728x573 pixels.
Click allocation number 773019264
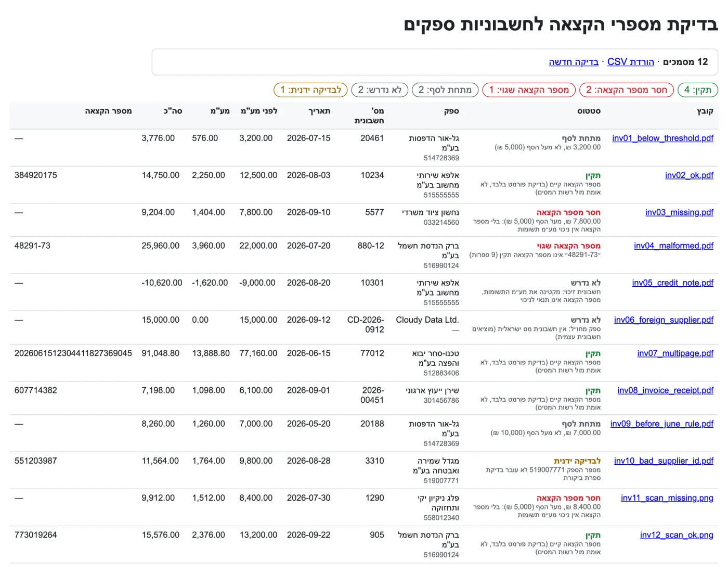click(36, 535)
